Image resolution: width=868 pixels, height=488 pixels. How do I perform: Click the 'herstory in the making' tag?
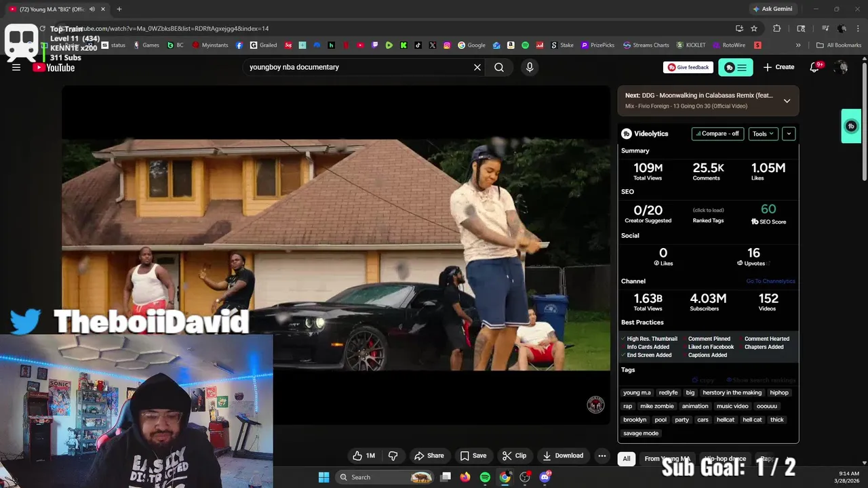point(732,392)
